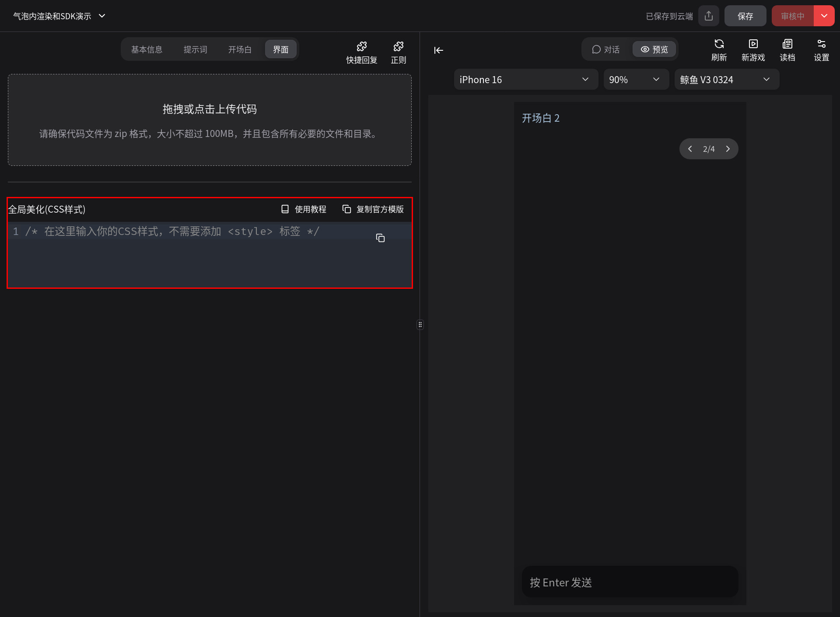Open the 读档 load save icon
Screen dimensions: 840x617
click(787, 50)
